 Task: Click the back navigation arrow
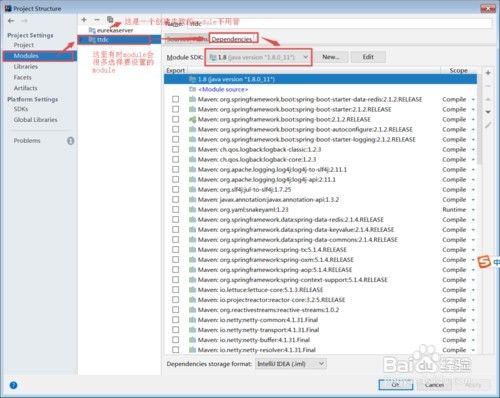point(11,21)
